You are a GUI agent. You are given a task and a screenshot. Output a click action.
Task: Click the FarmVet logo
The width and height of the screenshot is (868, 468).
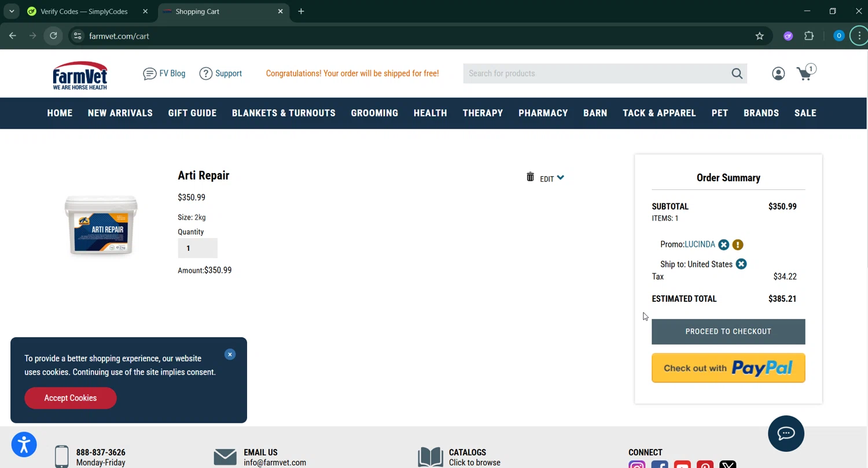[x=80, y=75]
